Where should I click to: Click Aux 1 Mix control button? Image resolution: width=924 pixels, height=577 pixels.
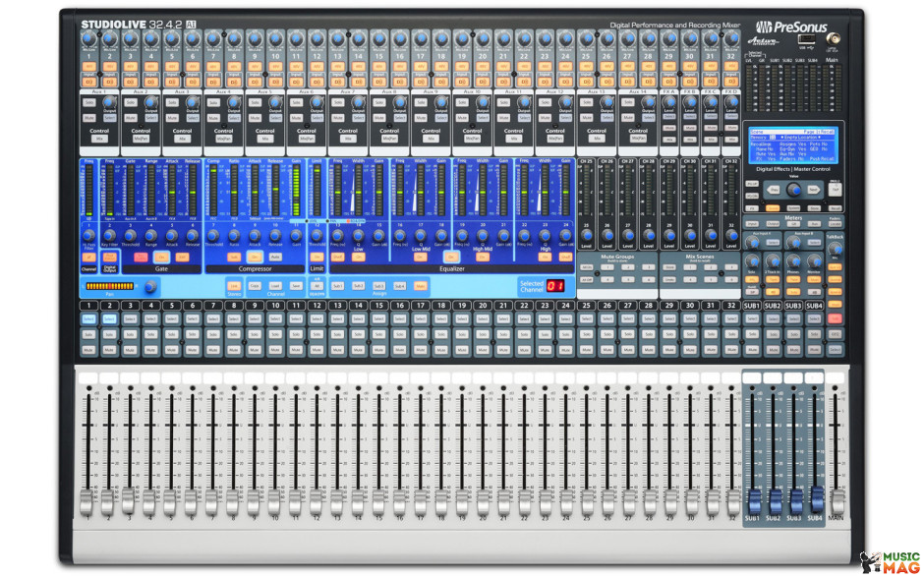pos(99,140)
